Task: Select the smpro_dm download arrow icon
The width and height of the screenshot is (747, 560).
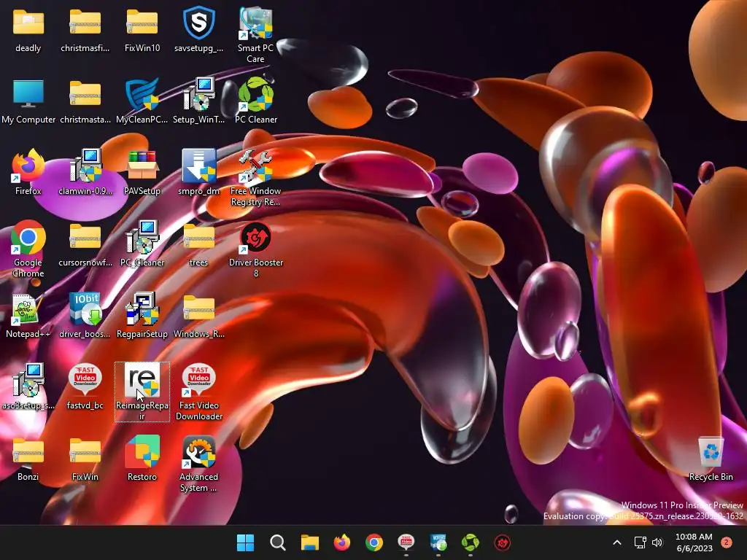Action: (198, 172)
